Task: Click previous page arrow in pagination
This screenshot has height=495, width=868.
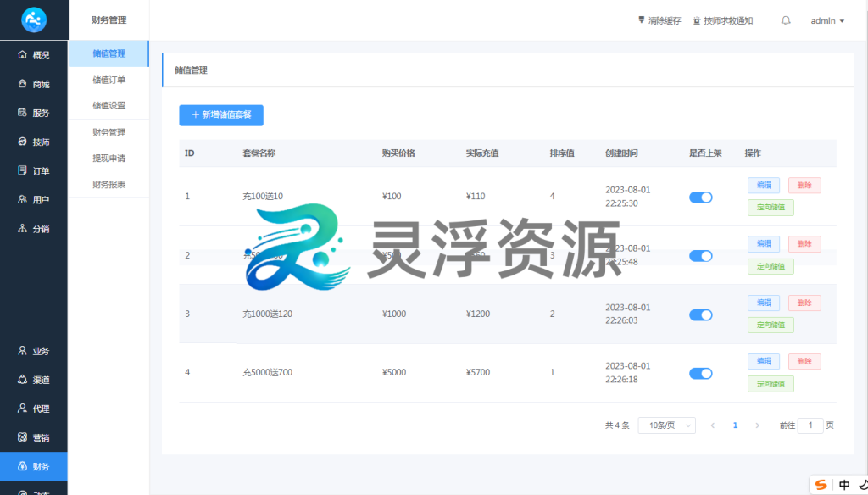Action: pyautogui.click(x=712, y=425)
